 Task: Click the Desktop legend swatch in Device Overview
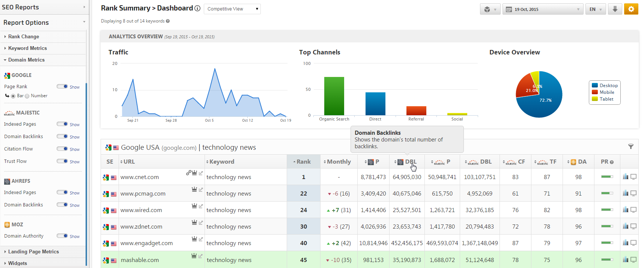coord(595,86)
